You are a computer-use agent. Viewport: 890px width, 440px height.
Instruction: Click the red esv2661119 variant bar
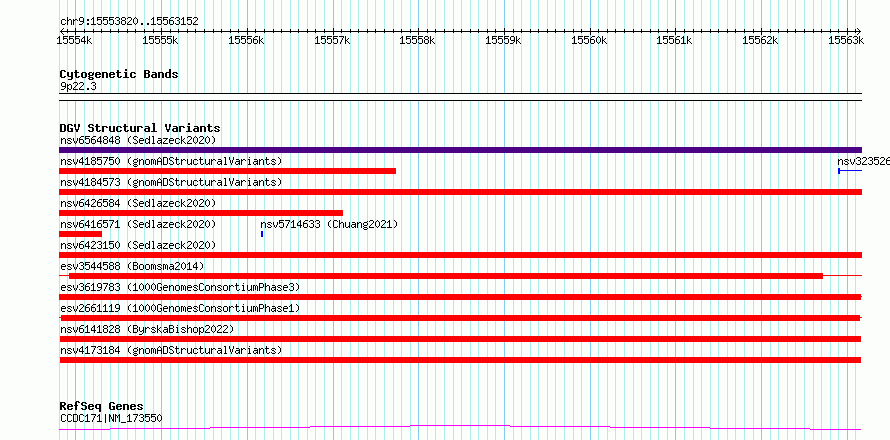tap(460, 318)
